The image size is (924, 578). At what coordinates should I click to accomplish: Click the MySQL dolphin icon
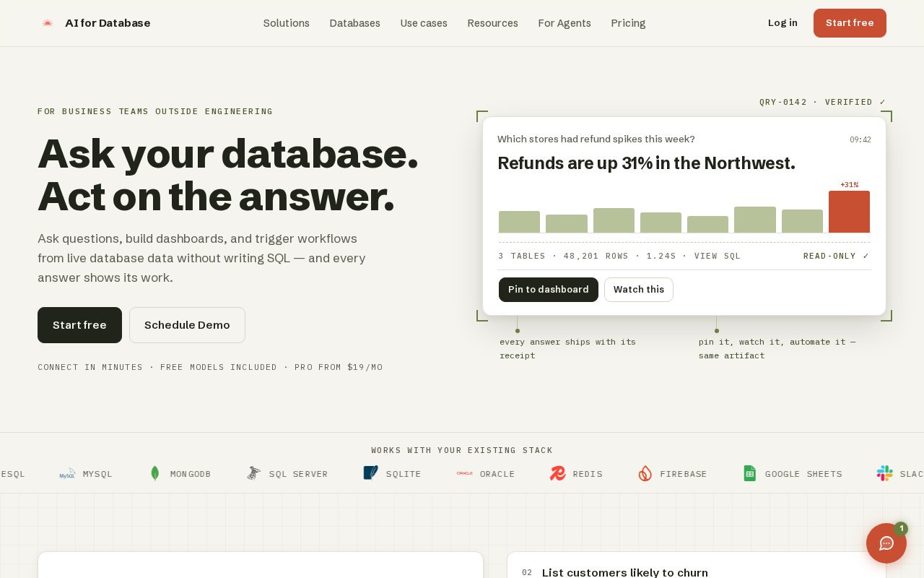(67, 474)
